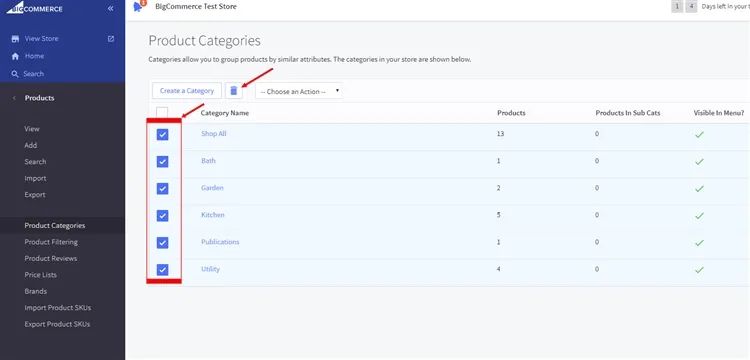This screenshot has height=360, width=750.
Task: Uncheck the Utility category checkbox
Action: click(x=163, y=270)
